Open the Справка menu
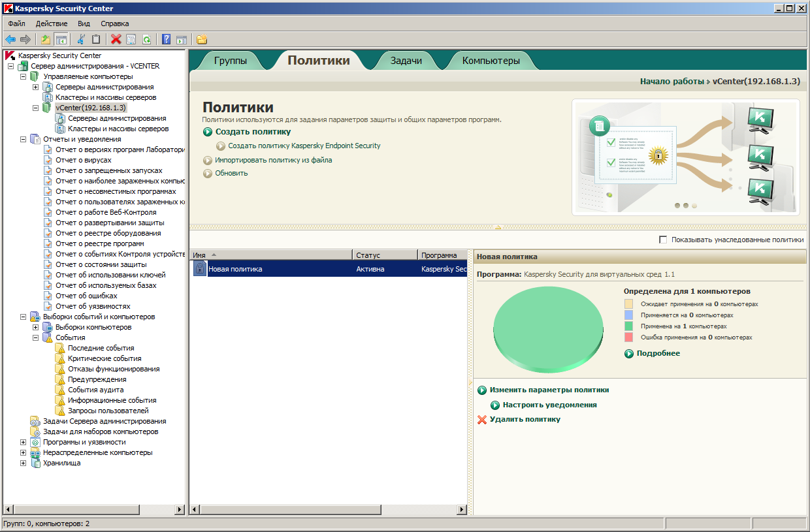The width and height of the screenshot is (810, 532). [x=115, y=23]
